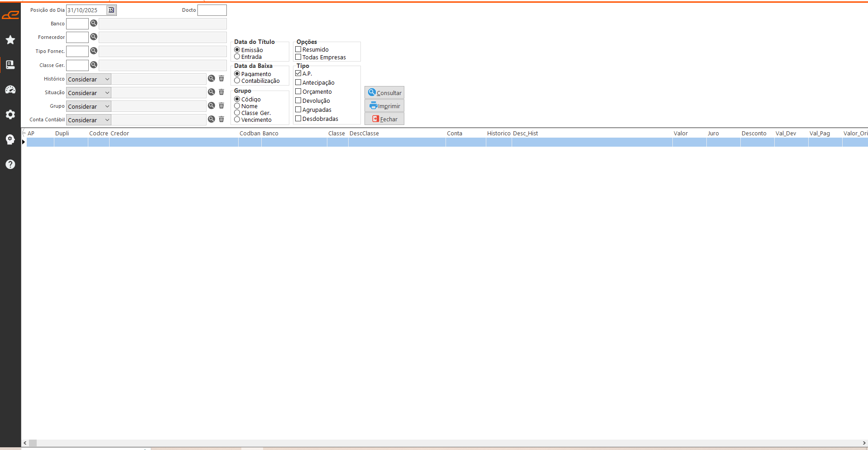This screenshot has width=868, height=450.
Task: Choose Vencimento grouping radio option
Action: (237, 120)
